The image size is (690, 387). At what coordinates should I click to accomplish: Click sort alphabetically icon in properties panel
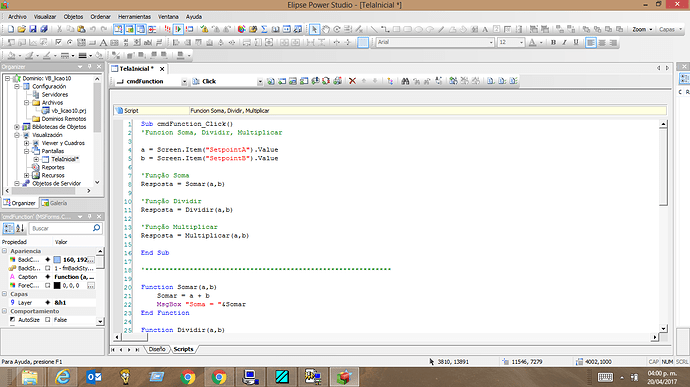20,228
